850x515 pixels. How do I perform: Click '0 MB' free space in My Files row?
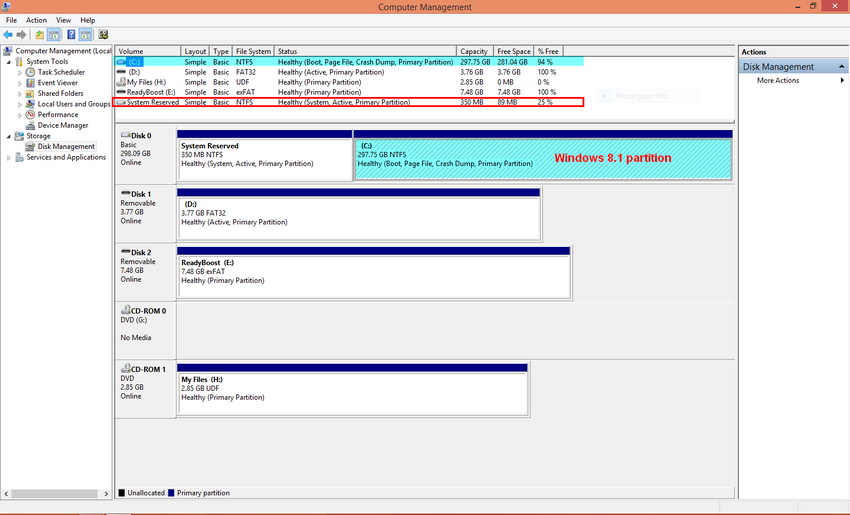coord(505,82)
